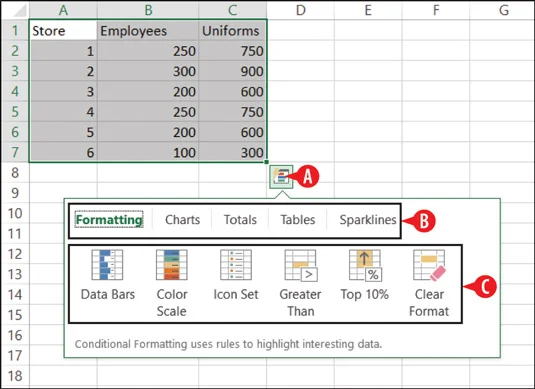Click the 'Store' header cell
535x389 pixels.
click(63, 30)
